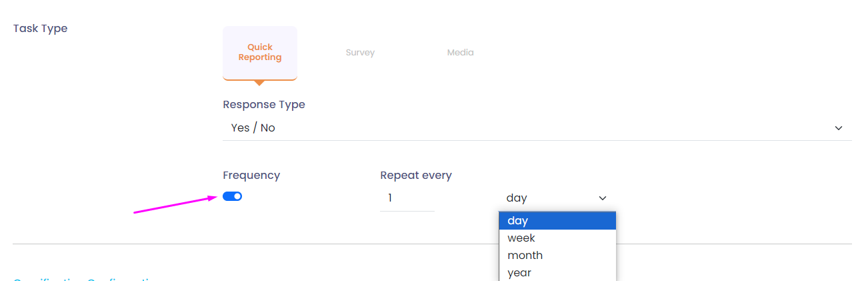The height and width of the screenshot is (281, 868).
Task: Expand the Response Type chevron arrow
Action: 839,128
